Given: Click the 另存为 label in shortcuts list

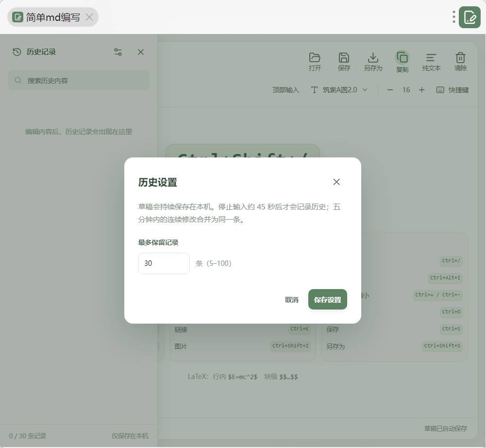Looking at the screenshot, I should (335, 346).
